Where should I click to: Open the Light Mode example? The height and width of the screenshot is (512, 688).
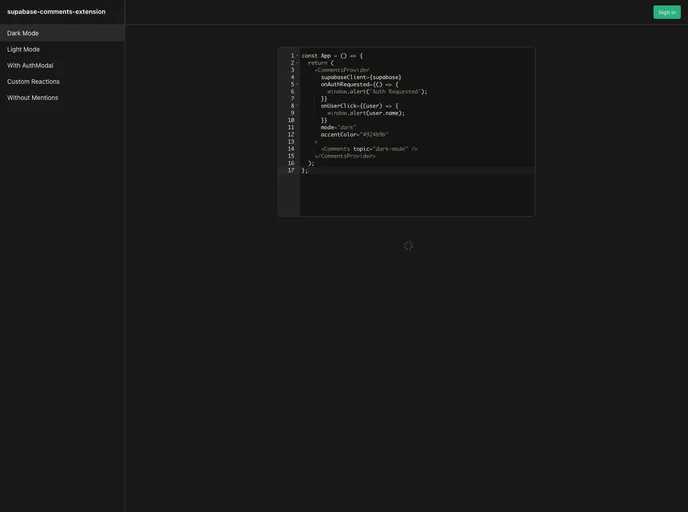click(x=62, y=50)
